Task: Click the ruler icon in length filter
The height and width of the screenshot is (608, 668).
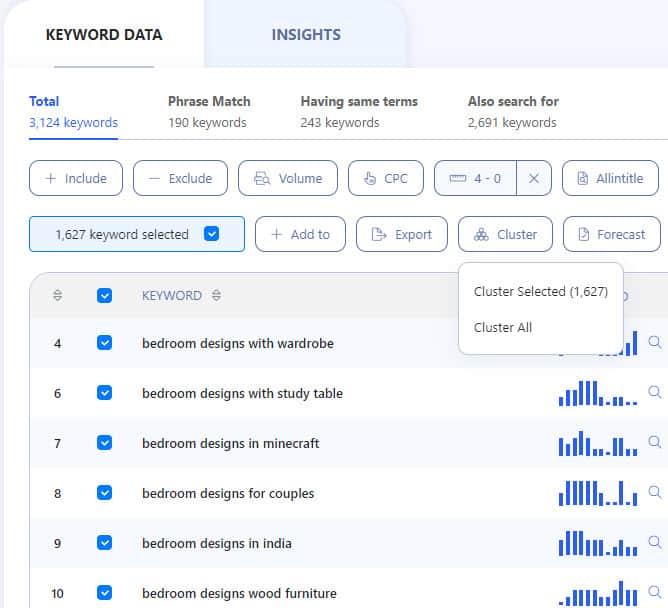Action: [x=458, y=178]
